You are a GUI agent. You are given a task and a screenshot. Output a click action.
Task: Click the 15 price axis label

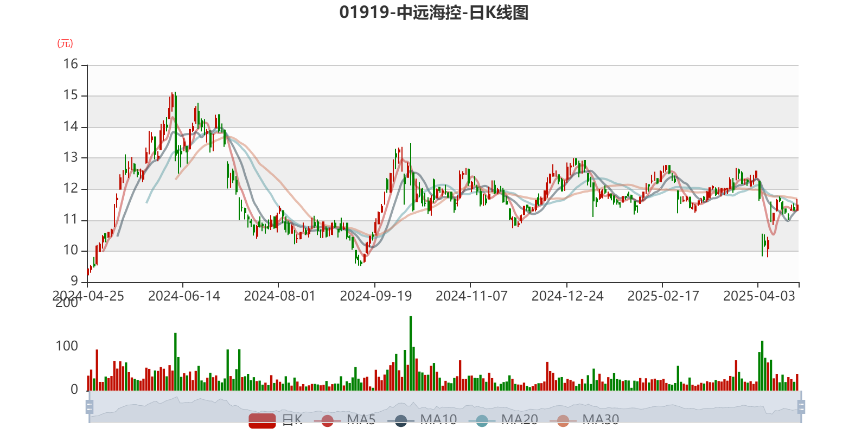[x=71, y=95]
